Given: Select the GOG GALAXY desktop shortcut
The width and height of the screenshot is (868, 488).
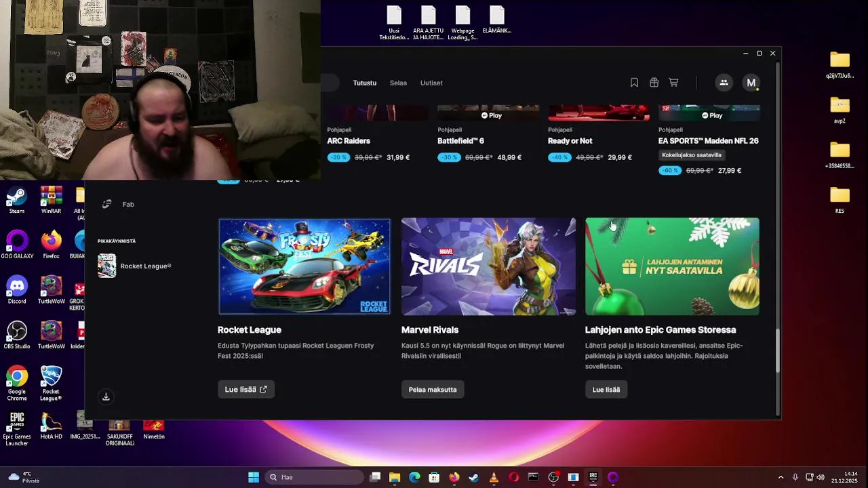Looking at the screenshot, I should (17, 245).
